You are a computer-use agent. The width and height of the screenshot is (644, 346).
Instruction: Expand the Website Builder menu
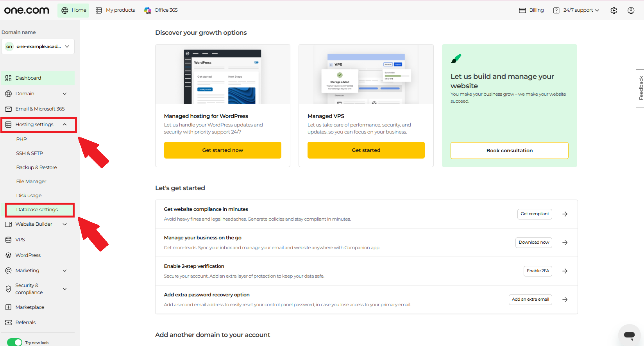point(38,224)
